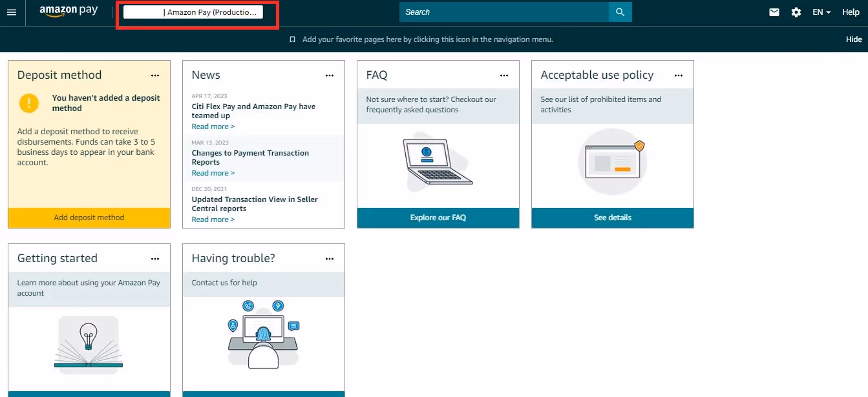The image size is (868, 397).
Task: Open options menu on the News widget
Action: pos(330,76)
